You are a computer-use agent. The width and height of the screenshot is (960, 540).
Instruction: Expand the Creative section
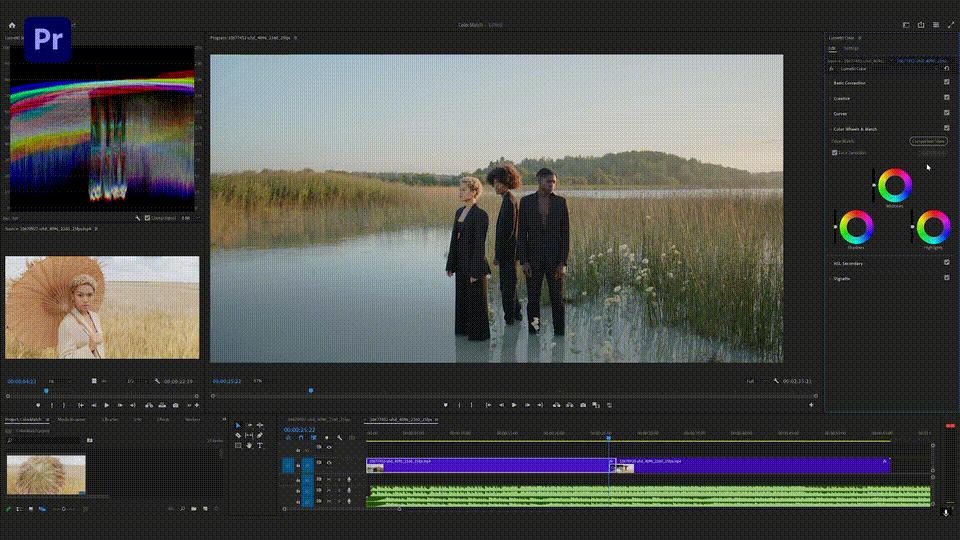(842, 98)
